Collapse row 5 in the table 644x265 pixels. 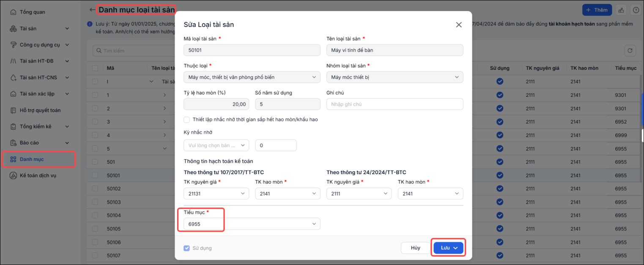[x=165, y=149]
